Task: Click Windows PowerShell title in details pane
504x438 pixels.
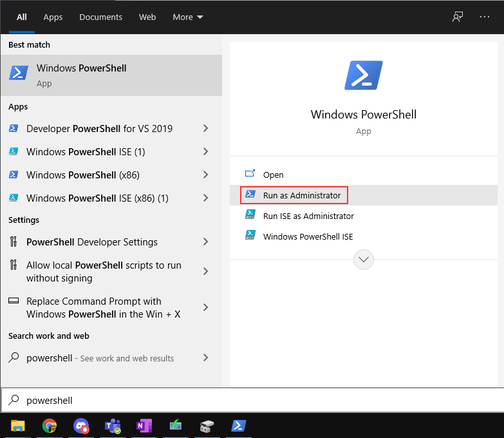Action: [x=364, y=115]
